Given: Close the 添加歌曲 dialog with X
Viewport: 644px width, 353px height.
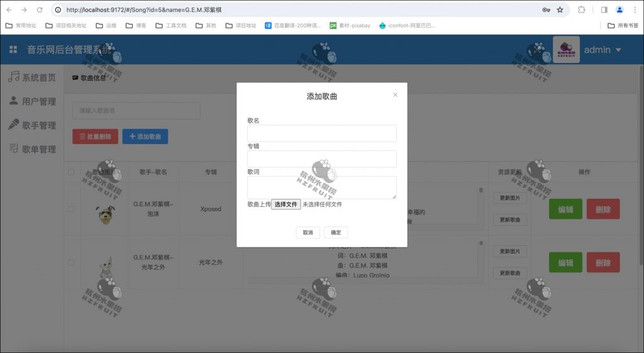Looking at the screenshot, I should [395, 95].
